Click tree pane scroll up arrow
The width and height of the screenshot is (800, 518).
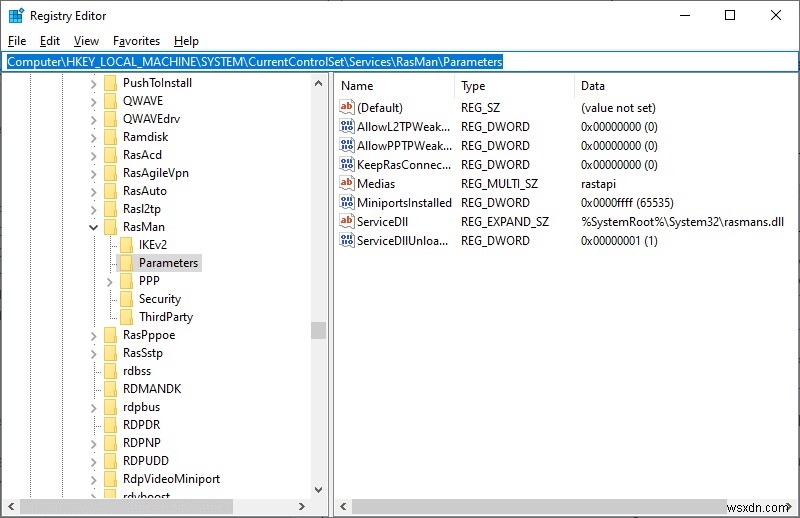click(318, 83)
